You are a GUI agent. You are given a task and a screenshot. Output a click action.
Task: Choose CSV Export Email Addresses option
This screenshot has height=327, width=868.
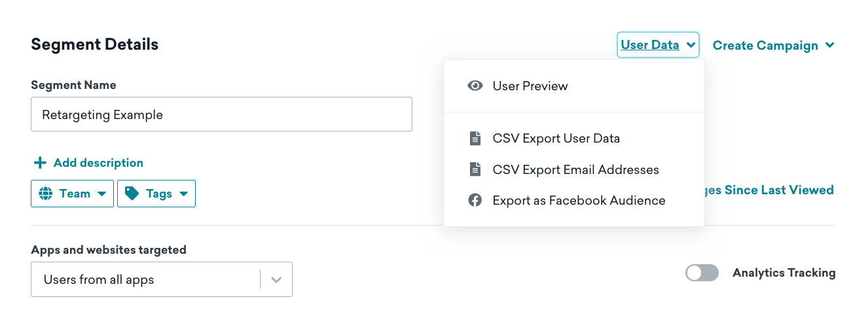(575, 169)
